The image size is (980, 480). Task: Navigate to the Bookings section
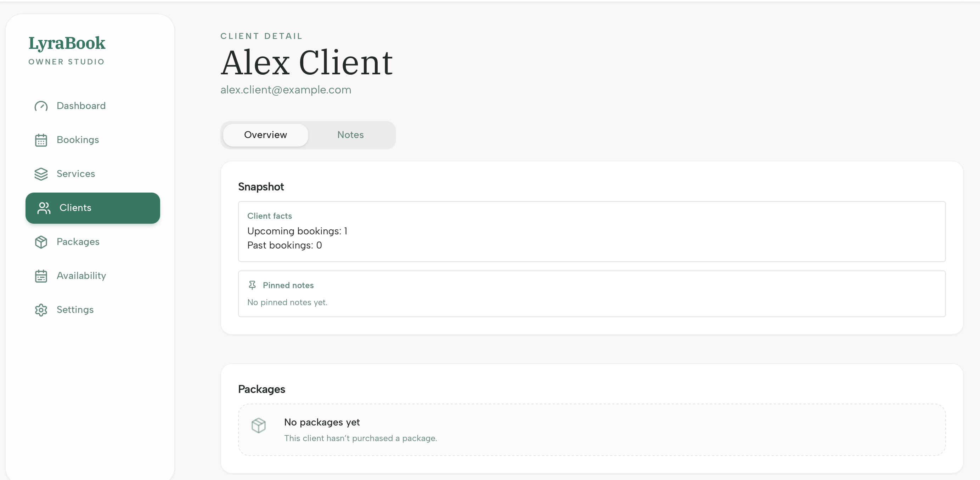point(78,140)
